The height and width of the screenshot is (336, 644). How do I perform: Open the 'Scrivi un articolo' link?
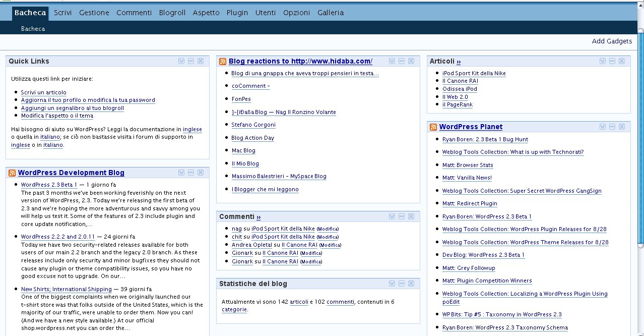[43, 93]
